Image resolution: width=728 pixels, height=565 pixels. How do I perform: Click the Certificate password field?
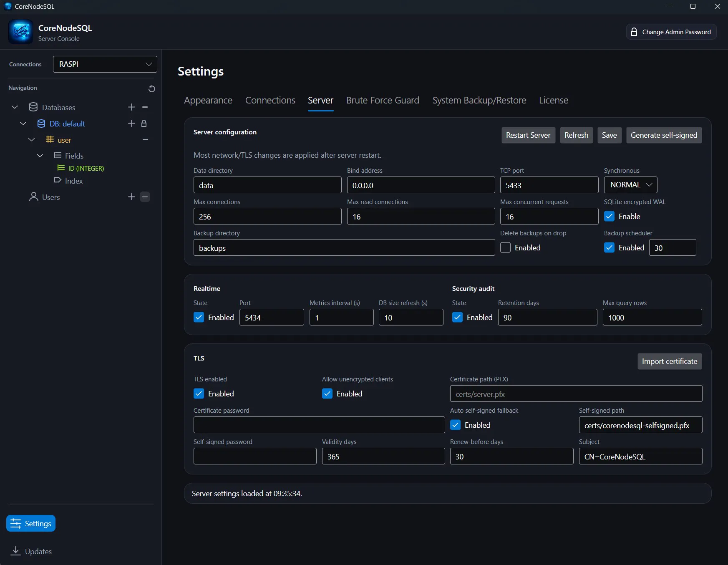pyautogui.click(x=319, y=425)
